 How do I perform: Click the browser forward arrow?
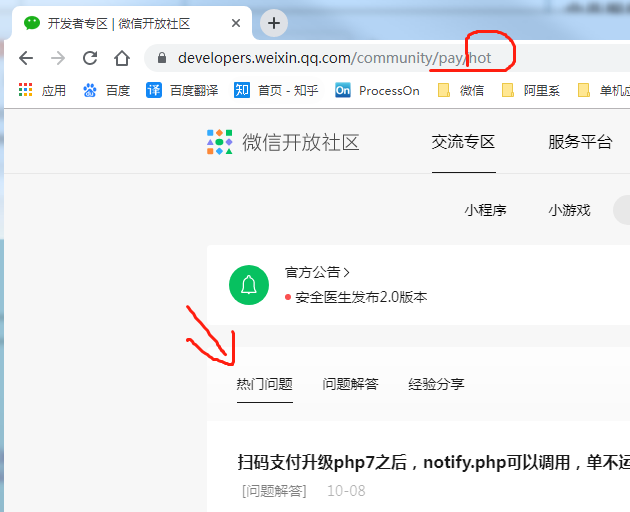(x=58, y=58)
